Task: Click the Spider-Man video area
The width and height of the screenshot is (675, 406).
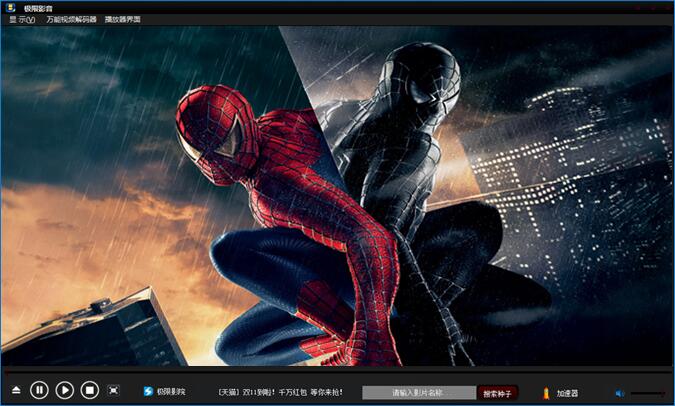Action: 338,196
